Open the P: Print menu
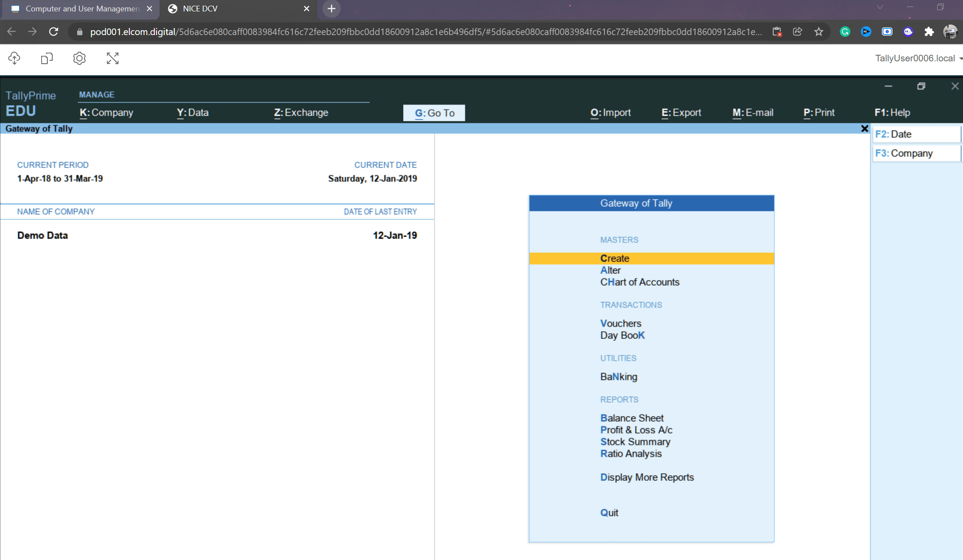 point(819,113)
